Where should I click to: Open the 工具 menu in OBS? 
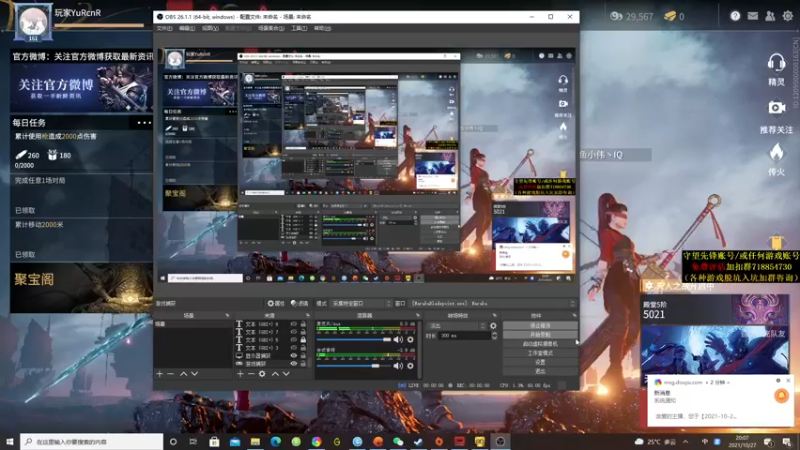tap(299, 28)
